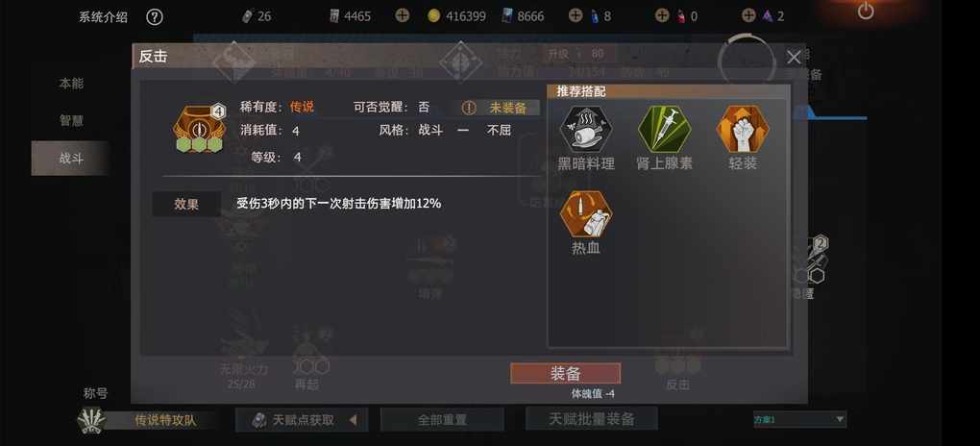Select the 战斗 talent tab
980x446 pixels.
[x=71, y=159]
